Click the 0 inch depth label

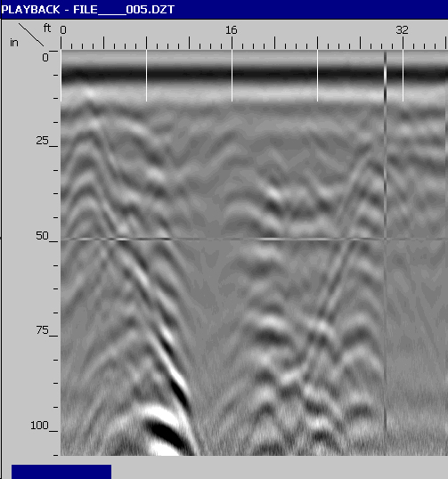click(x=45, y=57)
